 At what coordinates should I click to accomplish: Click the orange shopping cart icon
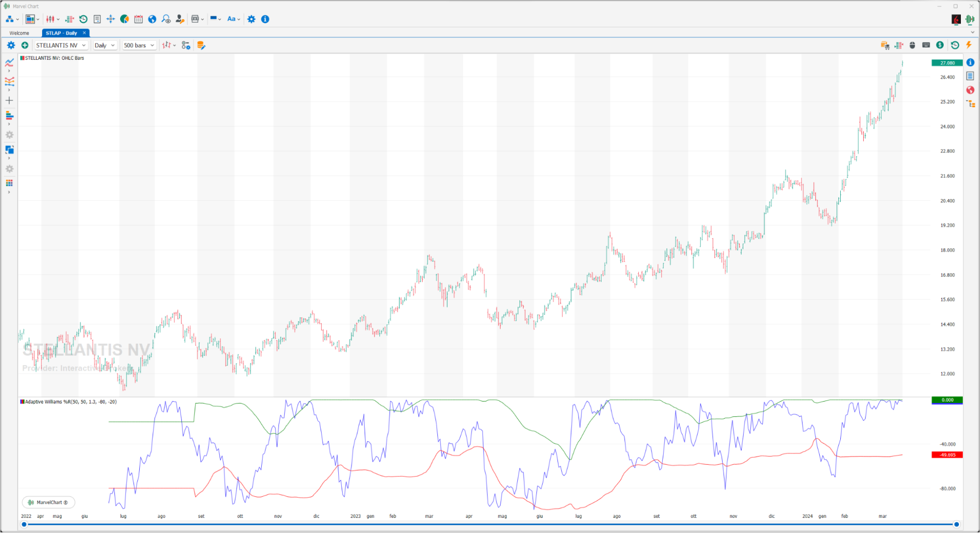point(885,45)
